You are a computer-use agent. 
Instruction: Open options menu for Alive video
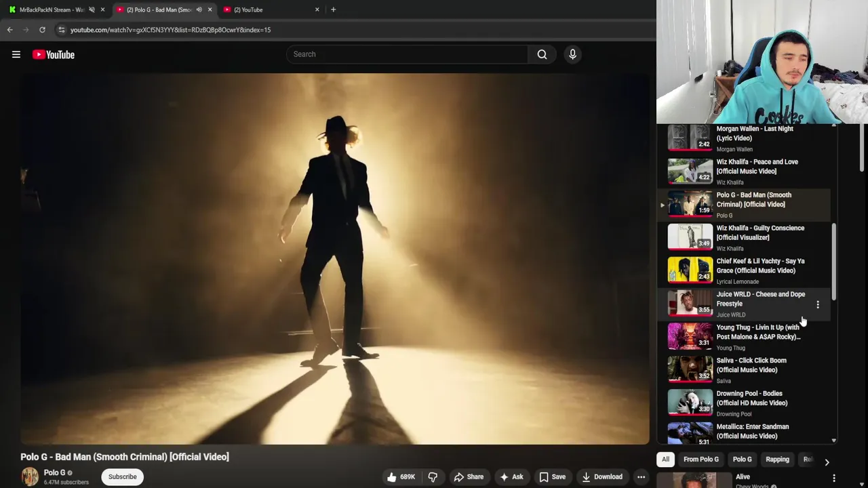833,478
